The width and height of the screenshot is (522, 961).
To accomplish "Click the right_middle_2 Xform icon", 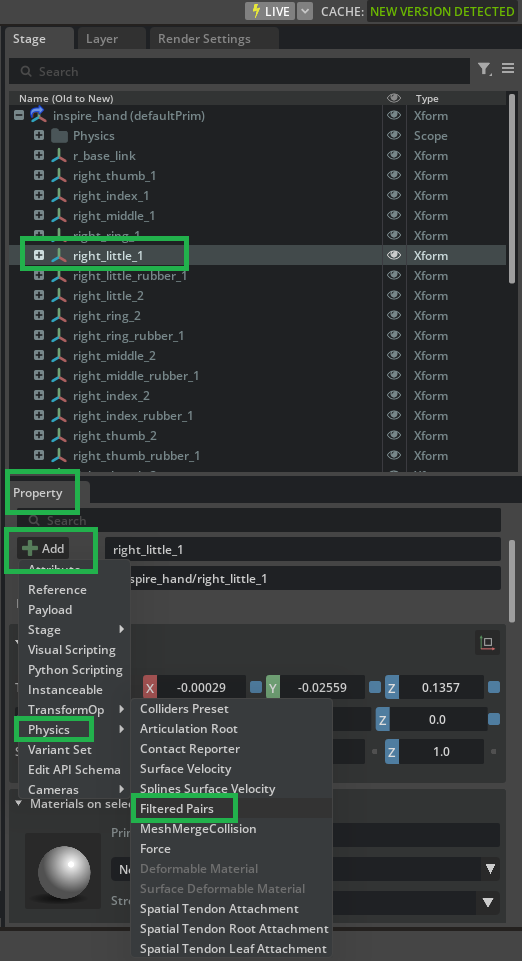I will click(59, 355).
